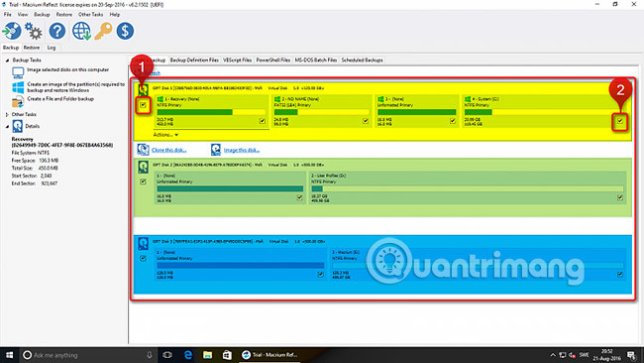Click the Cortana microphone icon
This screenshot has width=644, height=363.
pyautogui.click(x=149, y=355)
